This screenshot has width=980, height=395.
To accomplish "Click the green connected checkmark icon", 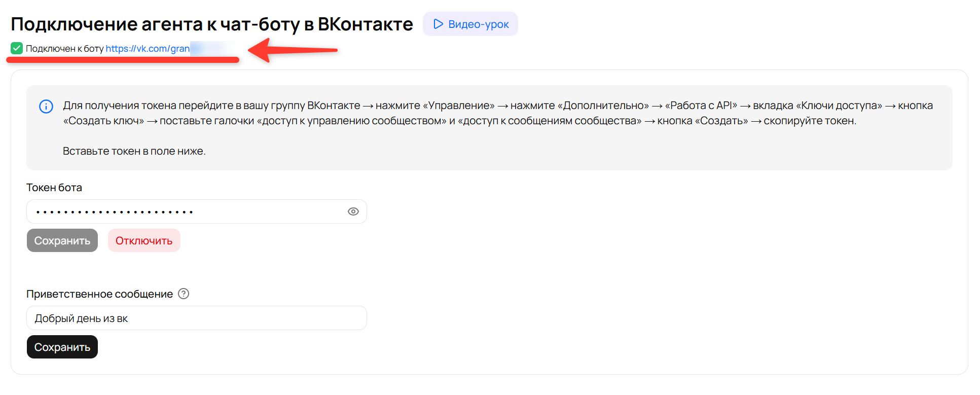I will (x=17, y=48).
